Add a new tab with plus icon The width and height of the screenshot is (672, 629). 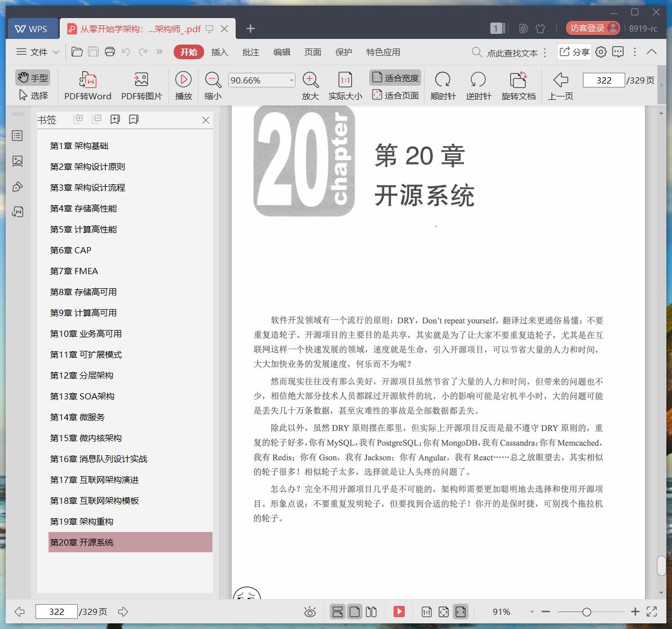250,28
